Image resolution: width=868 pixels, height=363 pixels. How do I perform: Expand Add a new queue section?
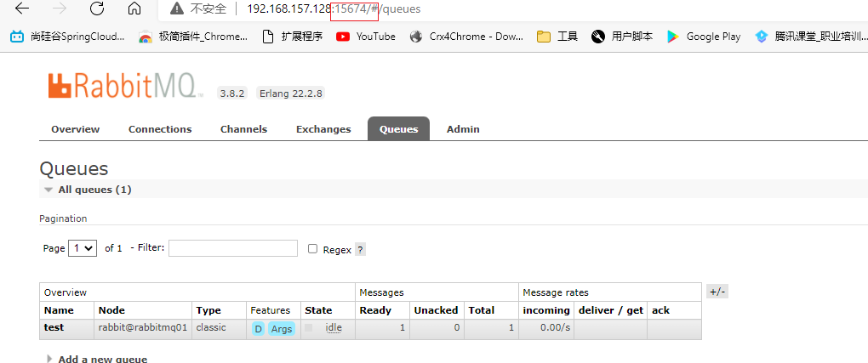[x=97, y=359]
